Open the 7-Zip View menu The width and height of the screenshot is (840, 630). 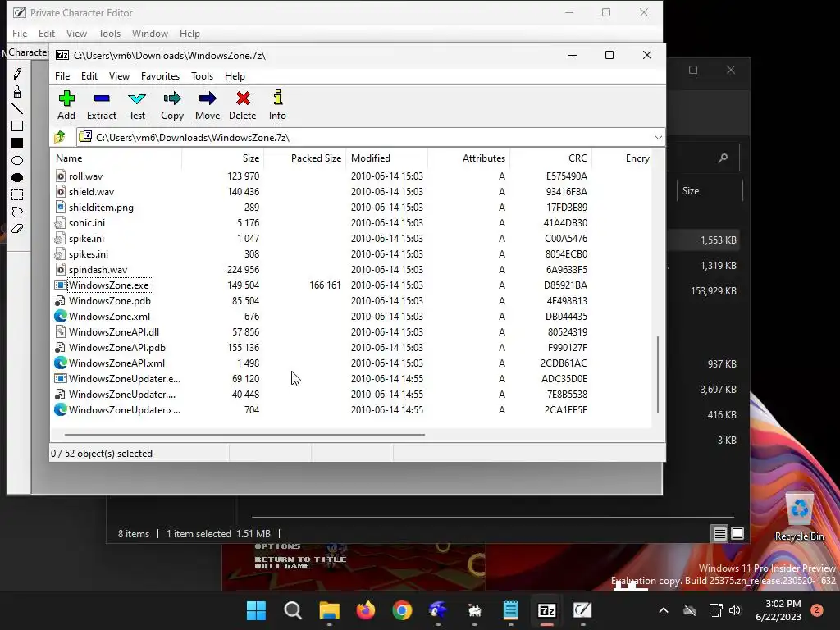(119, 76)
